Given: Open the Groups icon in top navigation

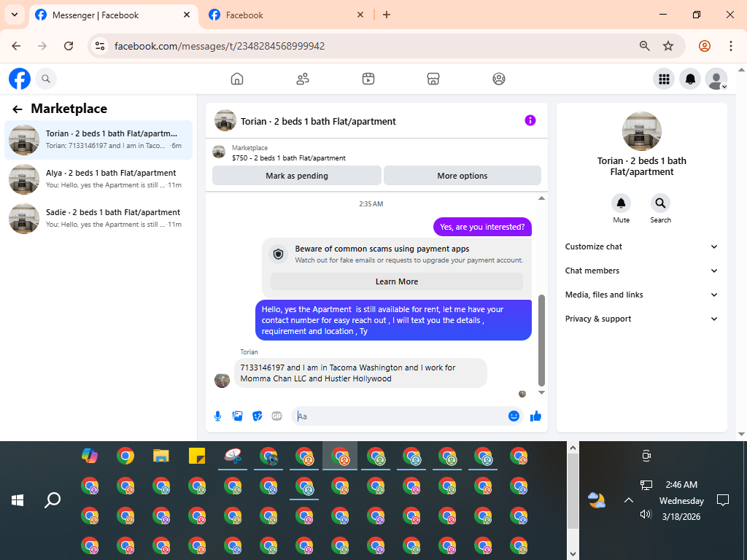Looking at the screenshot, I should pyautogui.click(x=499, y=79).
